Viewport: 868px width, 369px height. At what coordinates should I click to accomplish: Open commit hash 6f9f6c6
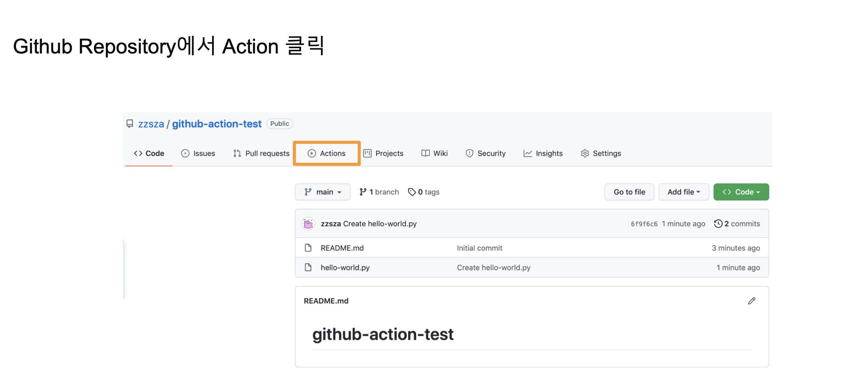(644, 224)
